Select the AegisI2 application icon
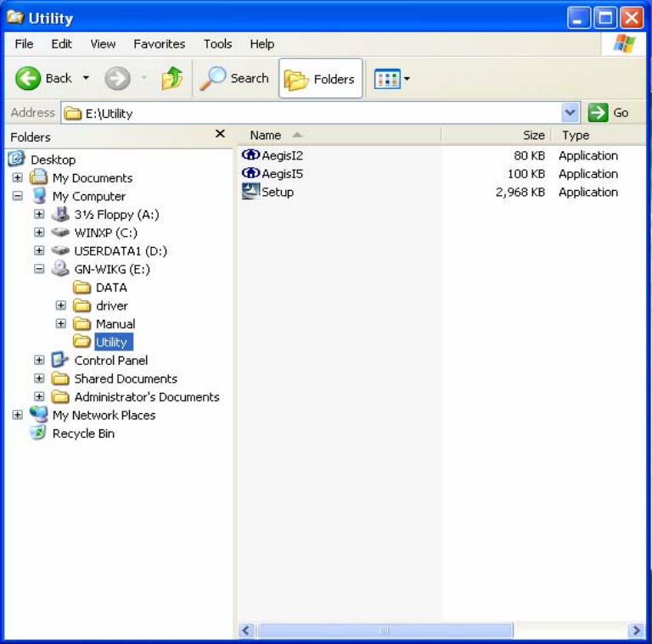Screen dimensions: 652x644 250,155
